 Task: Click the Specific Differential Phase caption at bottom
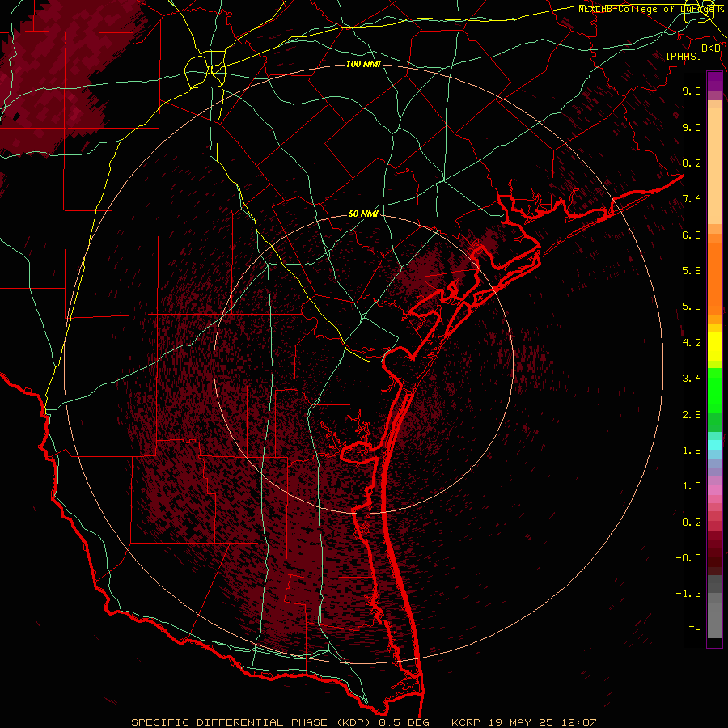click(364, 722)
